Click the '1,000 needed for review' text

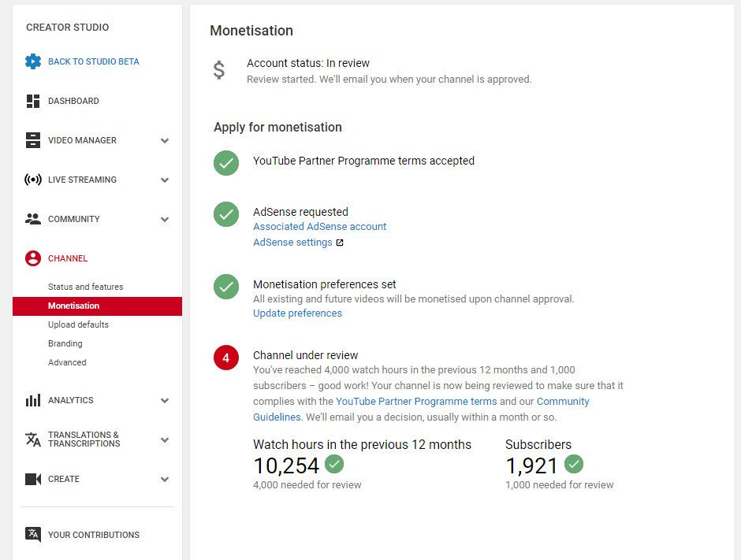(560, 485)
